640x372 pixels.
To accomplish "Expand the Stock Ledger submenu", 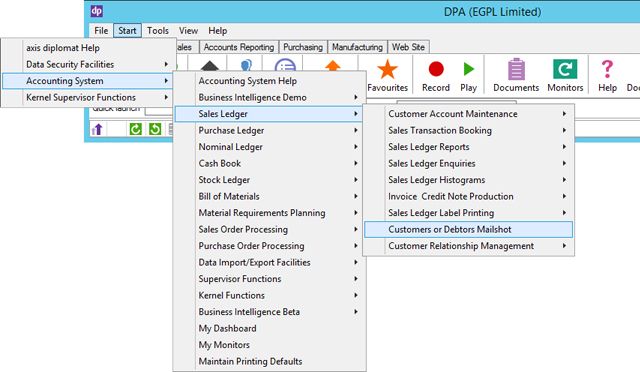I will 269,180.
